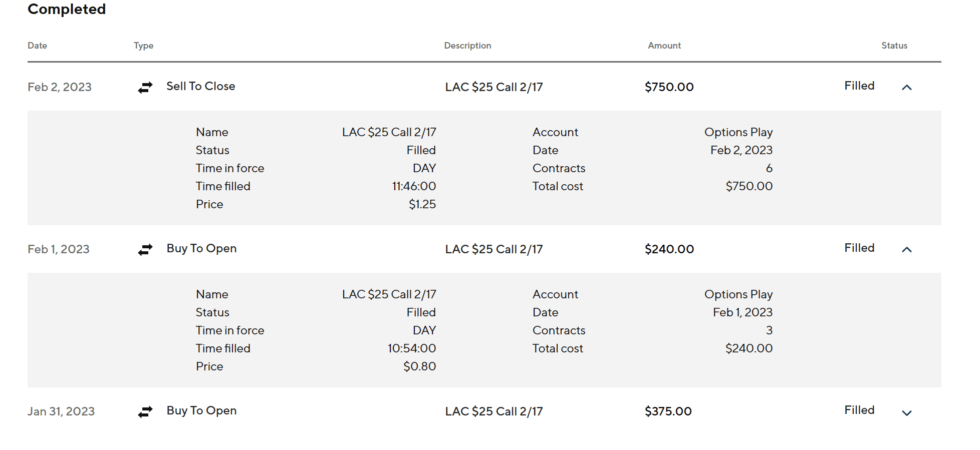Select the Sell To Close order label
Screen dimensions: 980x450
pyautogui.click(x=200, y=86)
